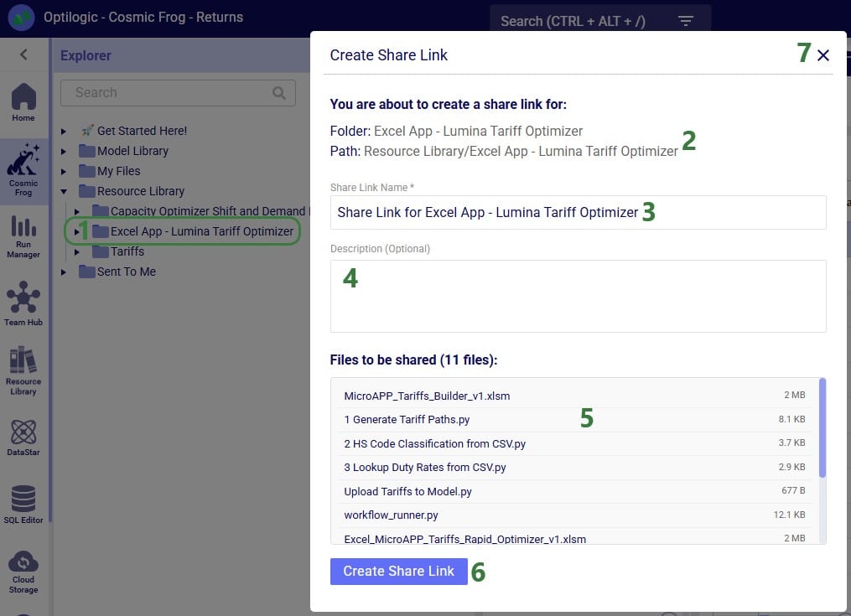Expand the Excel App - Lumina Tariff Optimizer node

(77, 232)
